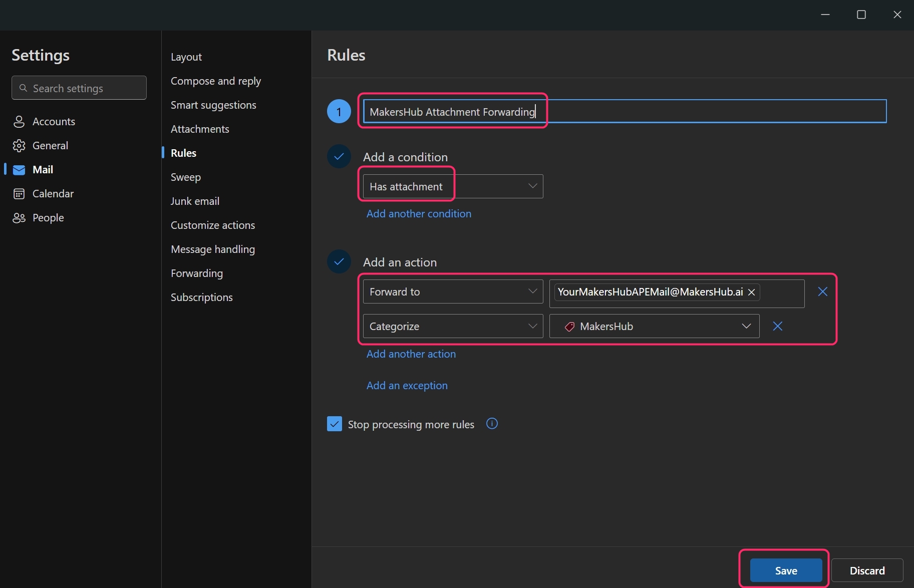Open Smart suggestions settings

pyautogui.click(x=213, y=105)
